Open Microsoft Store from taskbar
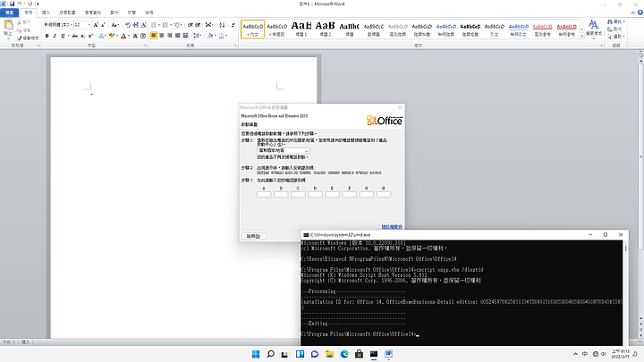The image size is (644, 362). 359,354
